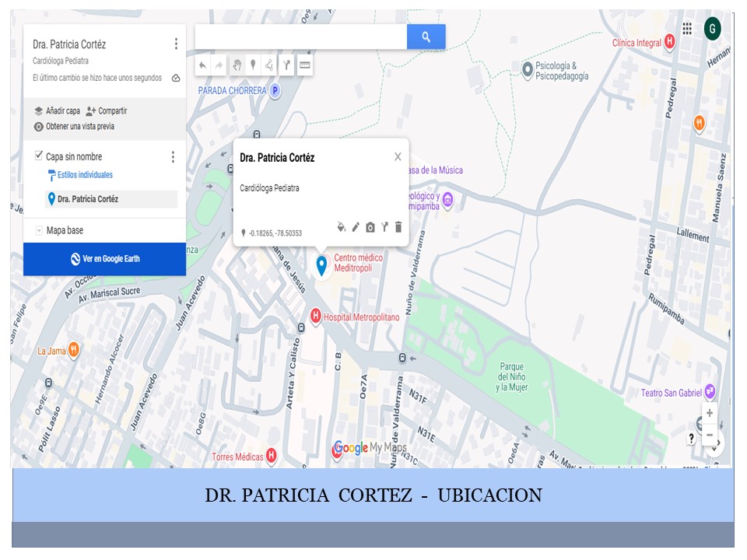Click the redo arrow in toolbar
Viewport: 747px width, 560px height.
[x=219, y=65]
